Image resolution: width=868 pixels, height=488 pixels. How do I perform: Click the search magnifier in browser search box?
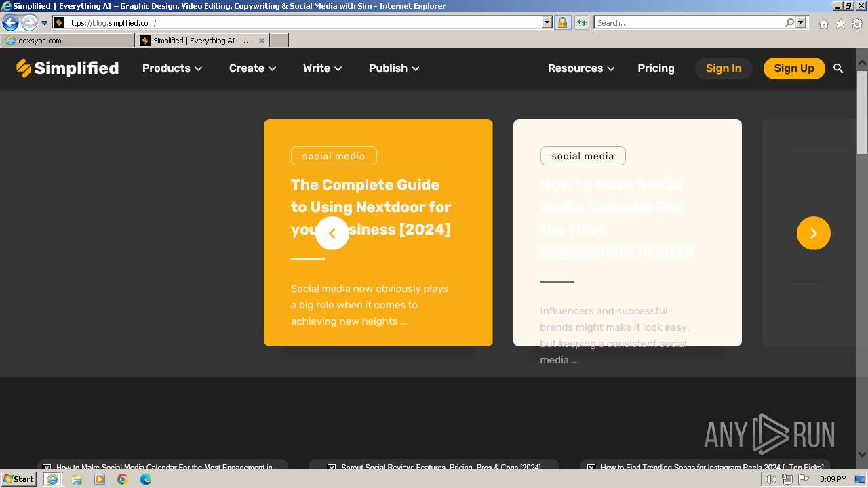[789, 22]
